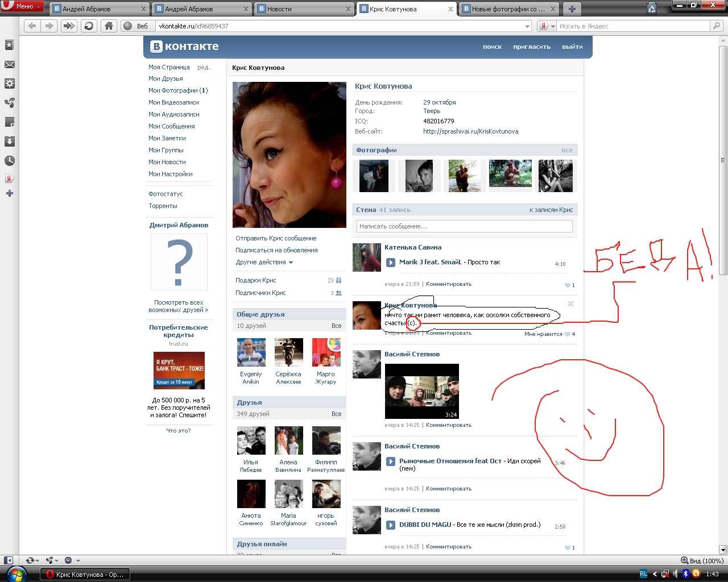Open Opera Unite icon in sidebar
Screen dimensions: 728x582
(9, 103)
